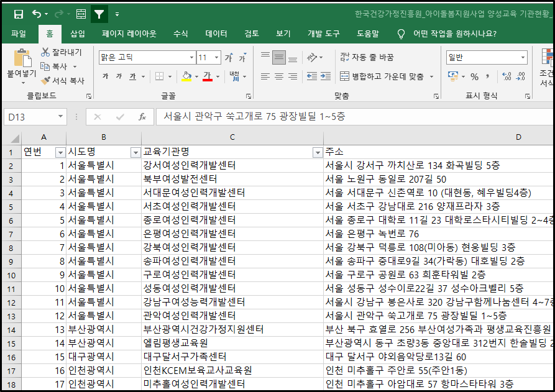Click the decrease decimal icon
The width and height of the screenshot is (555, 392).
[x=521, y=76]
